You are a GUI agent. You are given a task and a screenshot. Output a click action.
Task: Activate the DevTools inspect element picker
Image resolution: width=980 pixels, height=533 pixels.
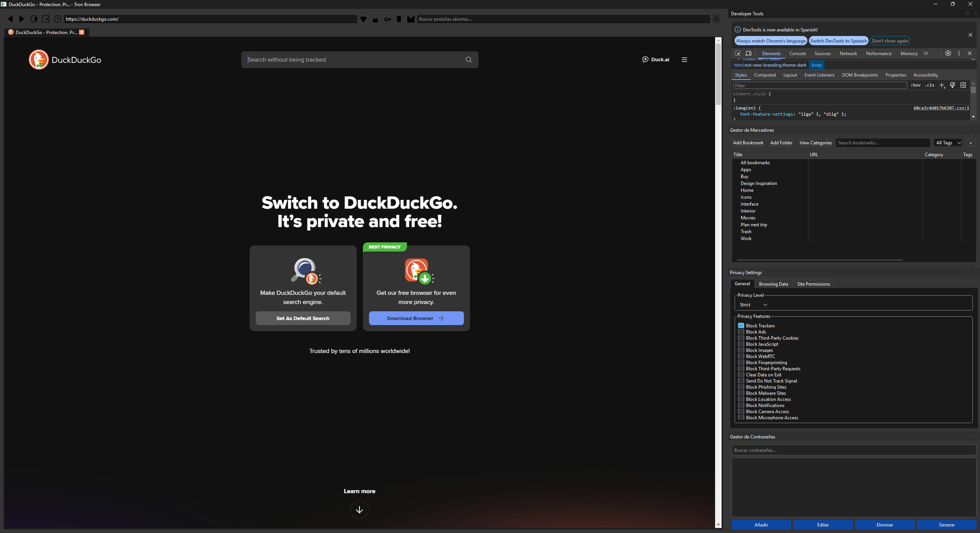[738, 53]
